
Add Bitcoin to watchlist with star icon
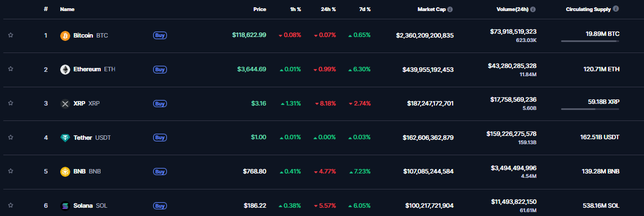11,35
